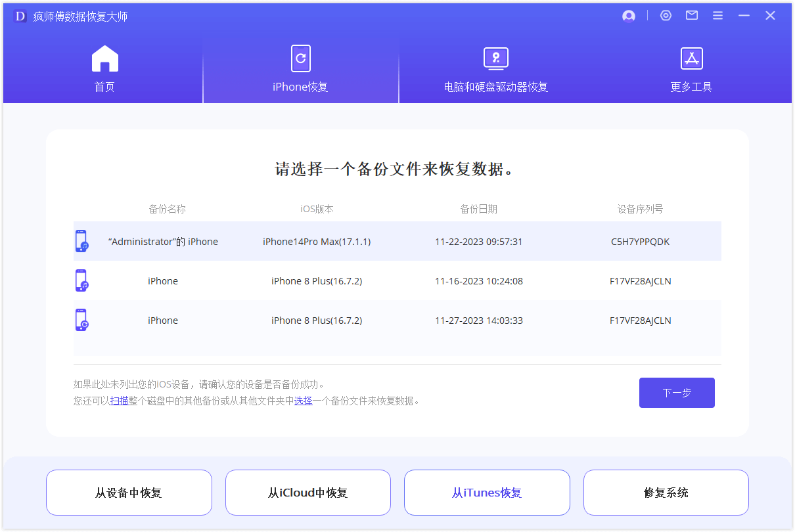Image resolution: width=795 pixels, height=532 pixels.
Task: Click device icon of "Administrator" iPhone backup
Action: click(81, 241)
